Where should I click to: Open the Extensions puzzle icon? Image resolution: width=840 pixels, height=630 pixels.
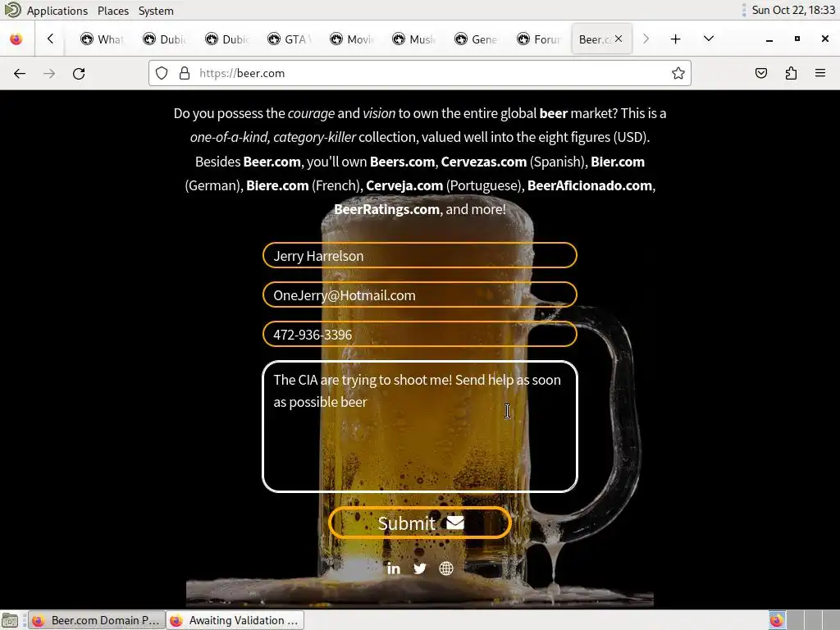tap(792, 73)
